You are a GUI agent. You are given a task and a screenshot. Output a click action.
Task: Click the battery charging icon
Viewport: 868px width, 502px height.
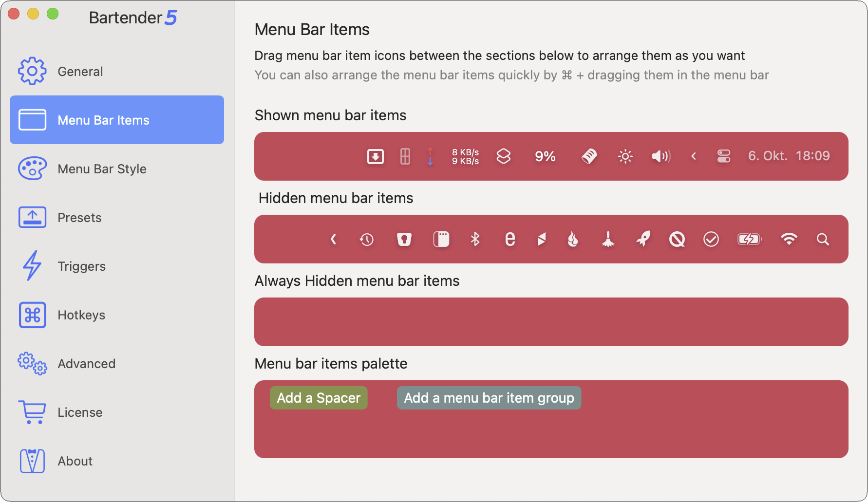750,239
